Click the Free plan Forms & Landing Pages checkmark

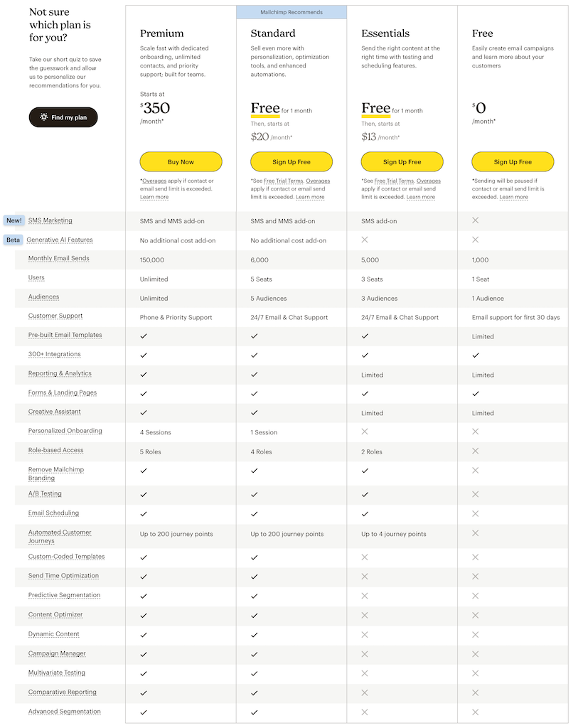pyautogui.click(x=475, y=393)
